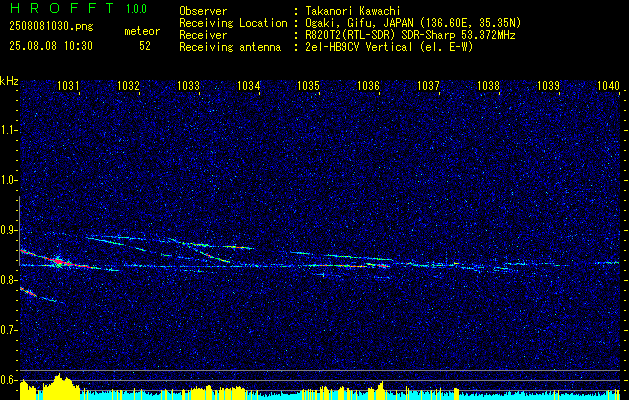Viewport: 629px width, 400px height.
Task: Click the kHz axis unit label
Action: (x=10, y=81)
